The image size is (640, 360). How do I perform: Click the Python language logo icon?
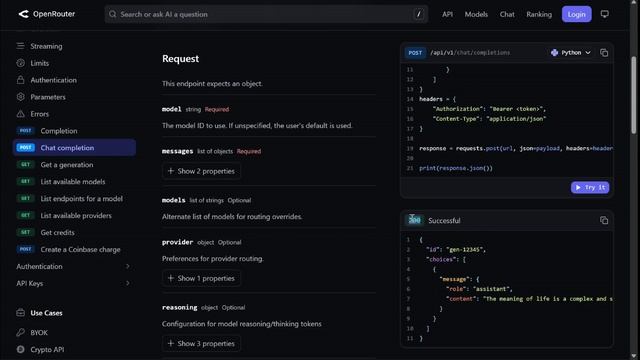[x=554, y=53]
